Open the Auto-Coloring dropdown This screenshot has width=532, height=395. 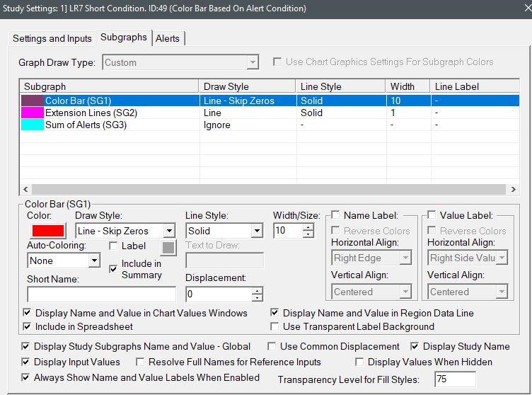click(94, 261)
